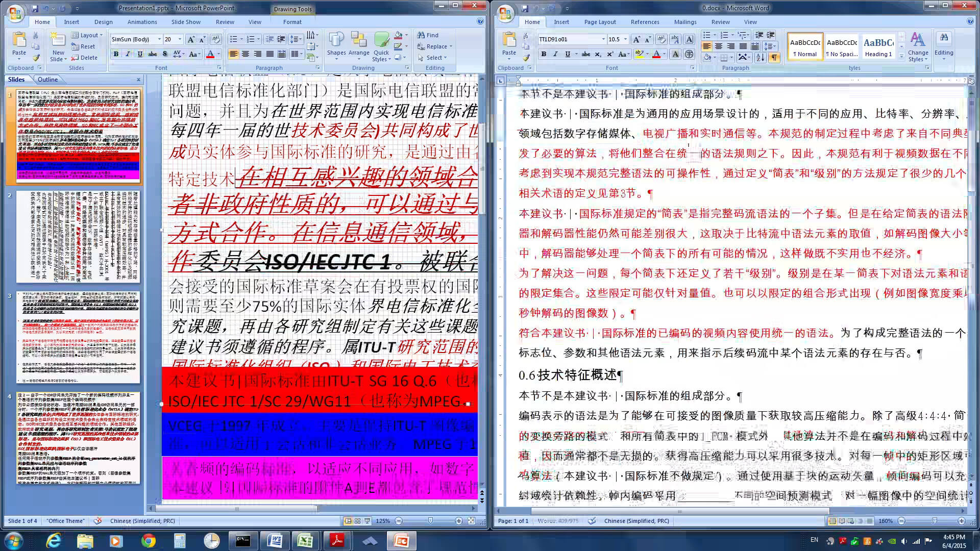This screenshot has height=551, width=980.
Task: Select the Heading 1 style in Word
Action: pyautogui.click(x=878, y=47)
